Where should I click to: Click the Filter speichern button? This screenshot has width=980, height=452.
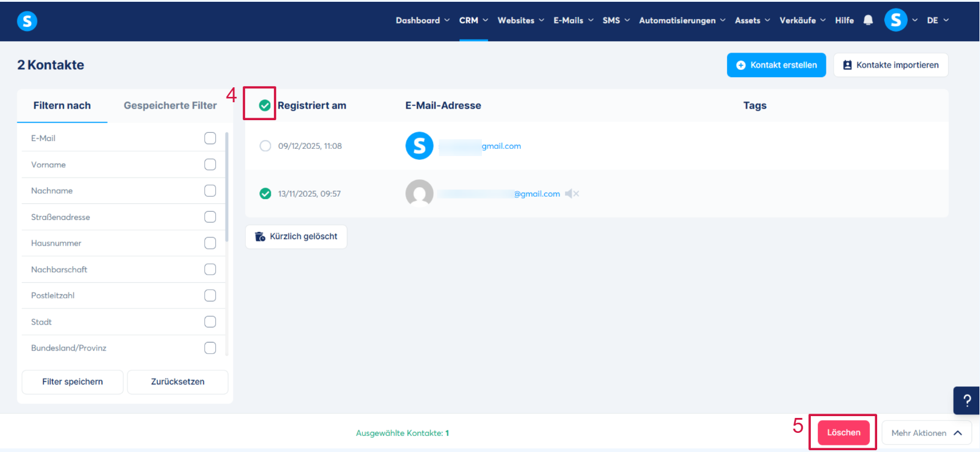click(x=72, y=382)
